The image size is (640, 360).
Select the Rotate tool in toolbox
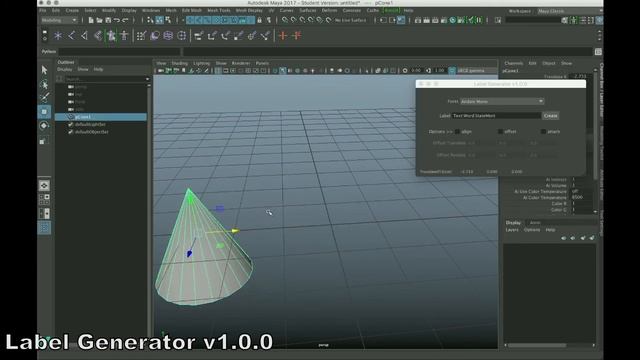click(44, 126)
